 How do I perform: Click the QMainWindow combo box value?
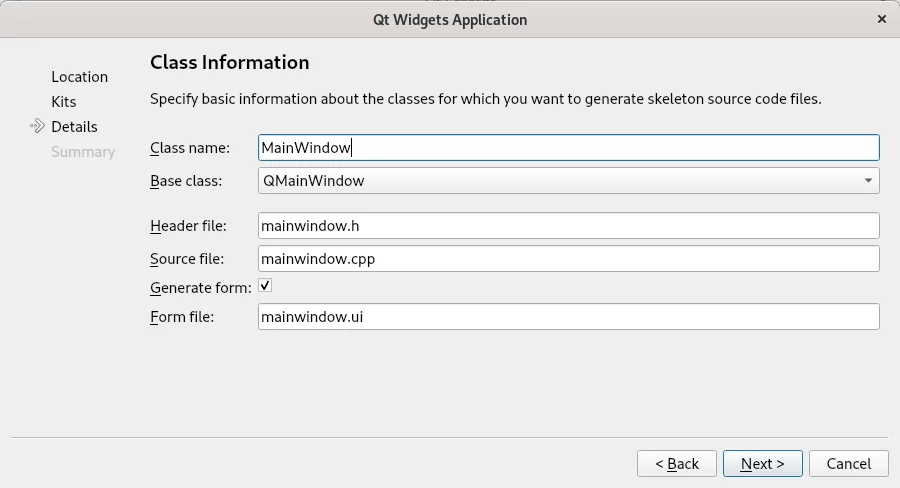coord(313,181)
